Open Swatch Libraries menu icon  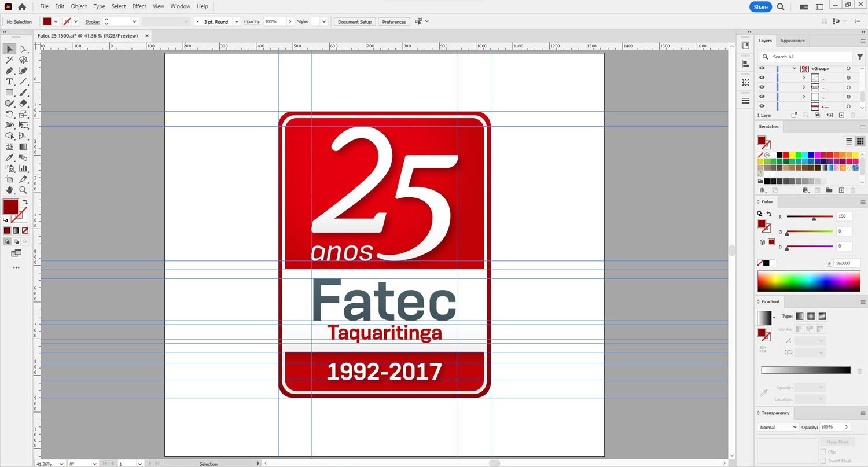(762, 190)
